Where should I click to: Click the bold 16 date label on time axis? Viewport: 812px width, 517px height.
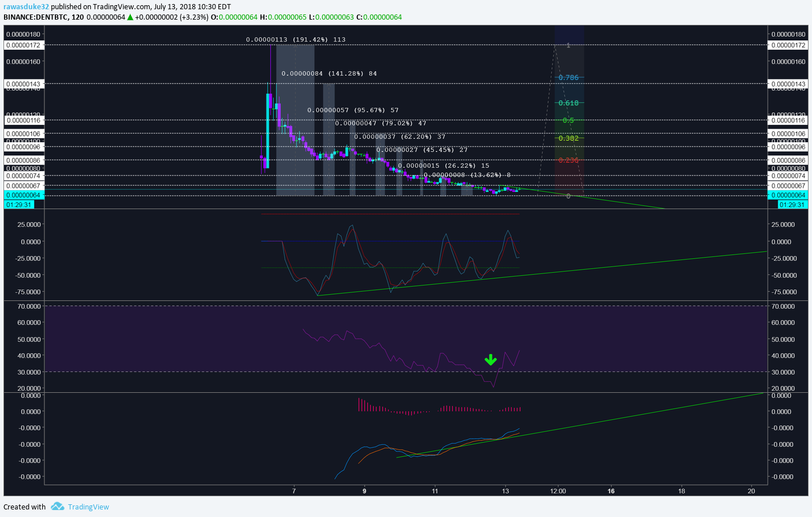click(611, 491)
